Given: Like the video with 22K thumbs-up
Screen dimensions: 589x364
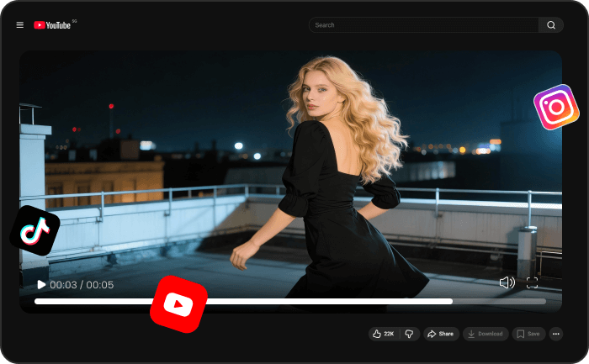Looking at the screenshot, I should click(384, 334).
